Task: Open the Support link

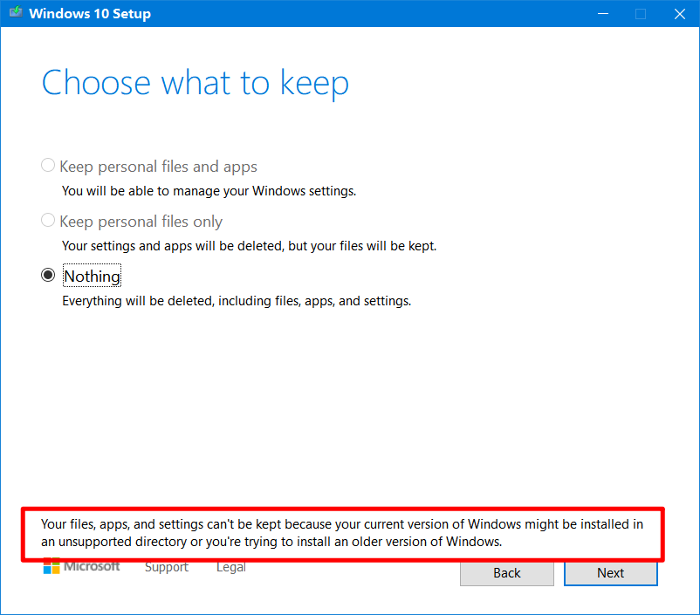Action: 167,567
